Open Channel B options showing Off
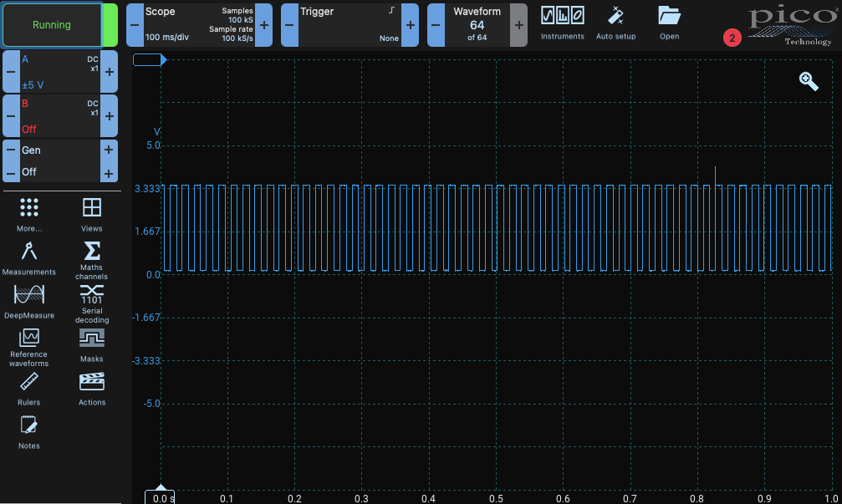 pos(60,116)
